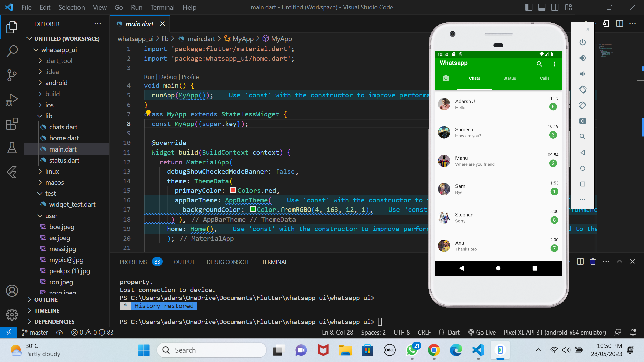The width and height of the screenshot is (644, 362).
Task: Open Source Control view
Action: pos(12,75)
